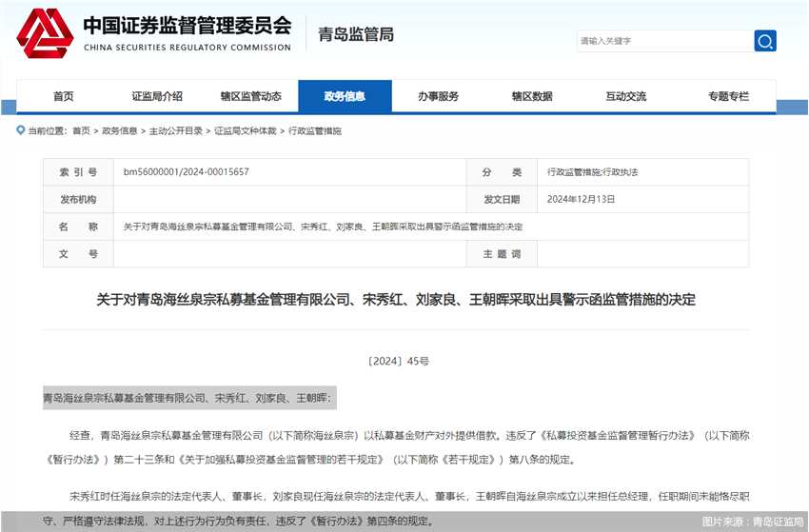
Task: Click the 政务信息 breadcrumb link
Action: 120,131
